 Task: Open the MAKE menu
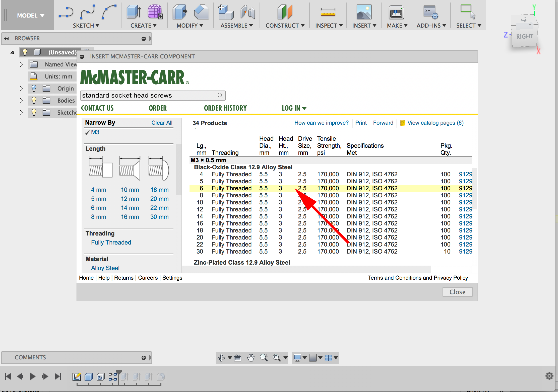[397, 26]
